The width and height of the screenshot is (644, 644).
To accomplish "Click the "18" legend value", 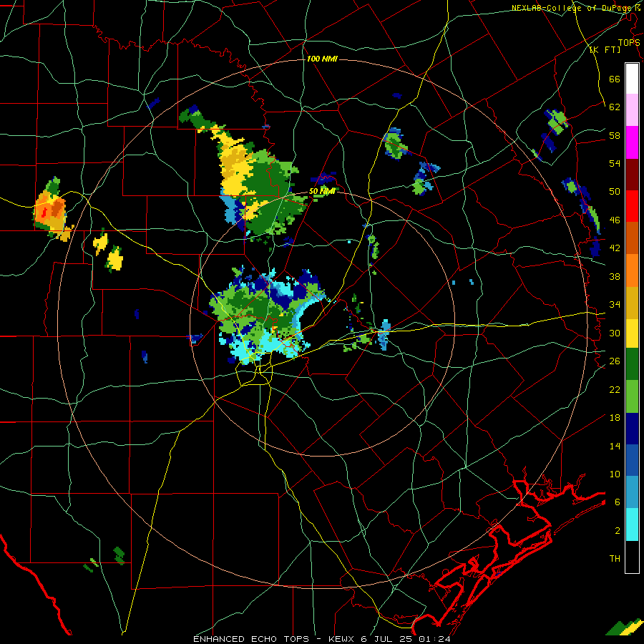I will tap(615, 418).
